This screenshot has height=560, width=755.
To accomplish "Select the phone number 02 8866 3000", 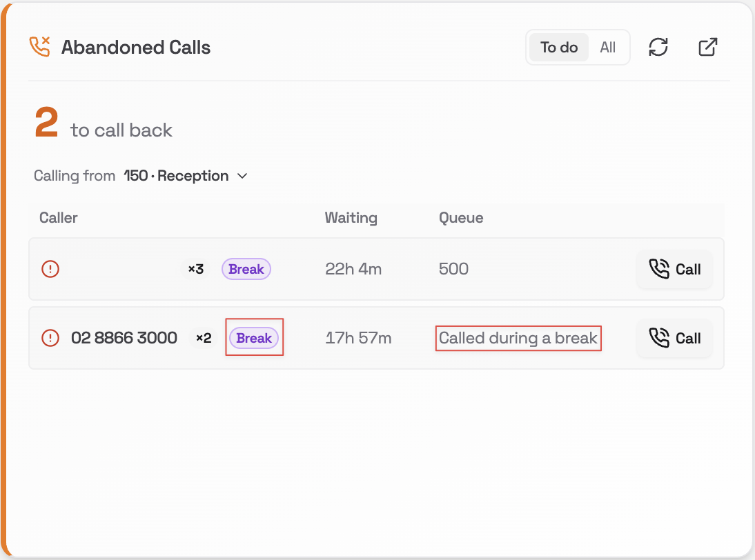I will [x=124, y=338].
